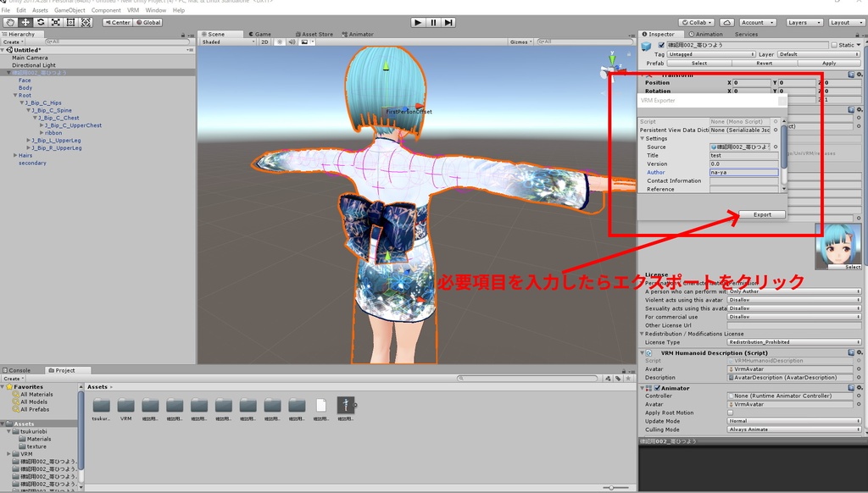
Task: Switch to the Animation tab
Action: tap(706, 34)
